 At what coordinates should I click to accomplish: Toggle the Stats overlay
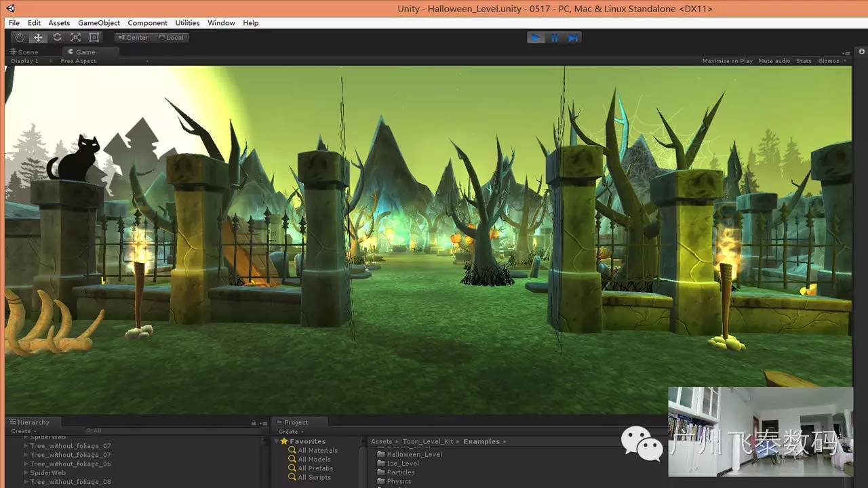804,61
